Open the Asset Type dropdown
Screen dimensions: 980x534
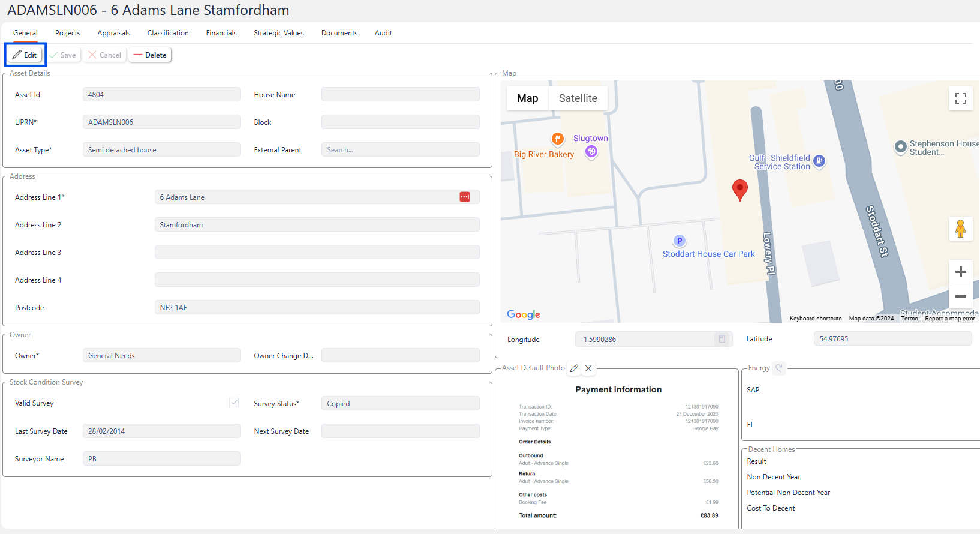(161, 150)
